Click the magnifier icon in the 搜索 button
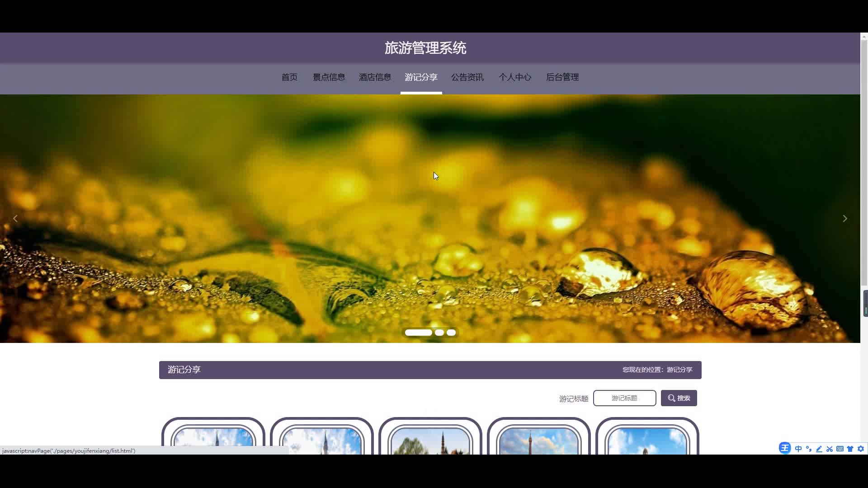Image resolution: width=868 pixels, height=488 pixels. point(672,398)
